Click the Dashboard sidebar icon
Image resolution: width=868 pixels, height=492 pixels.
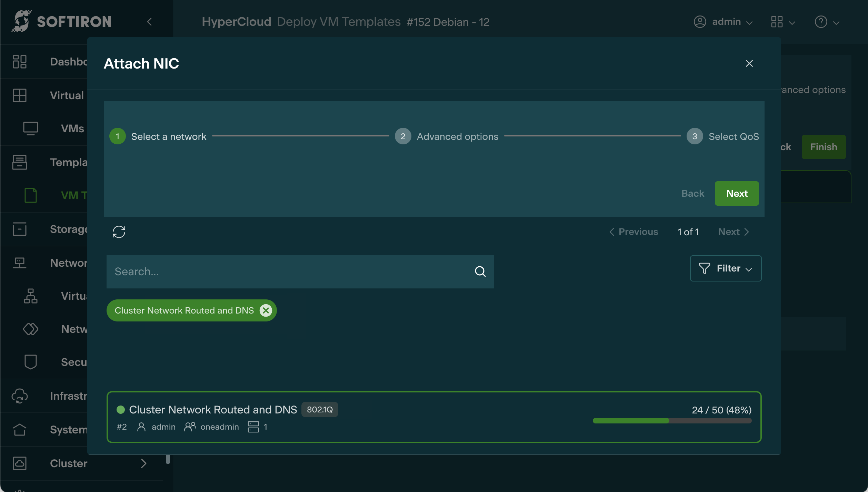(x=20, y=62)
